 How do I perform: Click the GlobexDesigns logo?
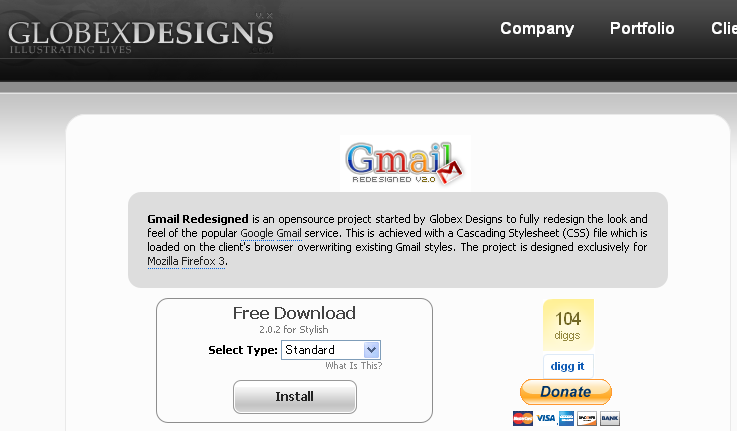pyautogui.click(x=141, y=34)
